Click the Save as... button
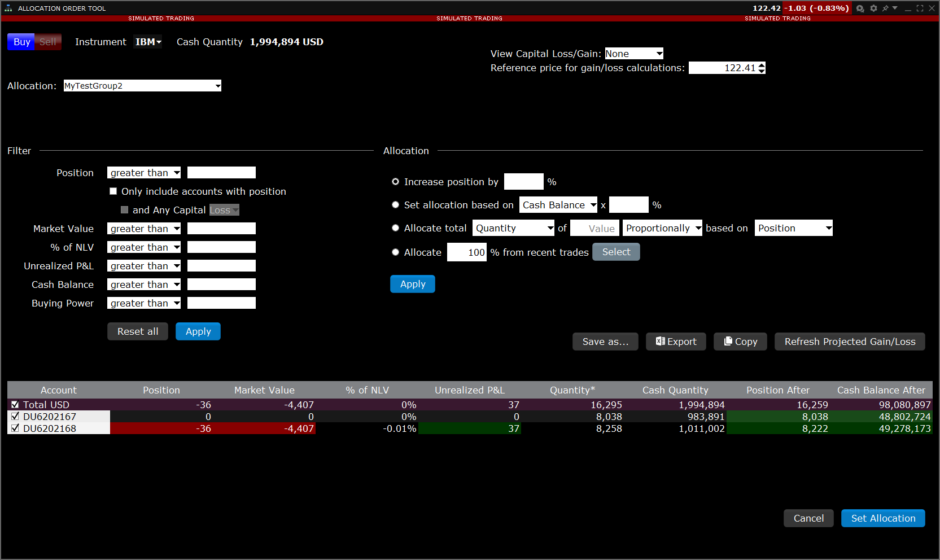This screenshot has height=560, width=940. [605, 342]
